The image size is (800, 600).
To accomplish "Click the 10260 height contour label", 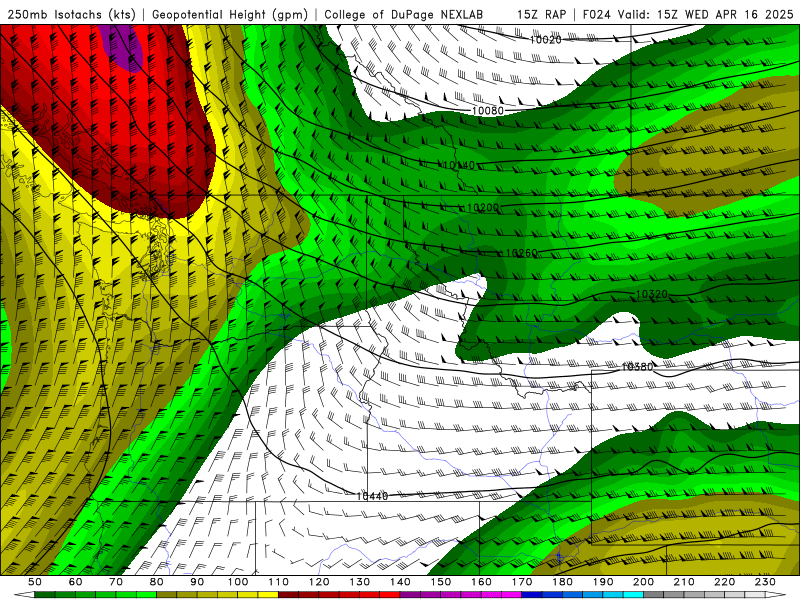I will (x=521, y=253).
